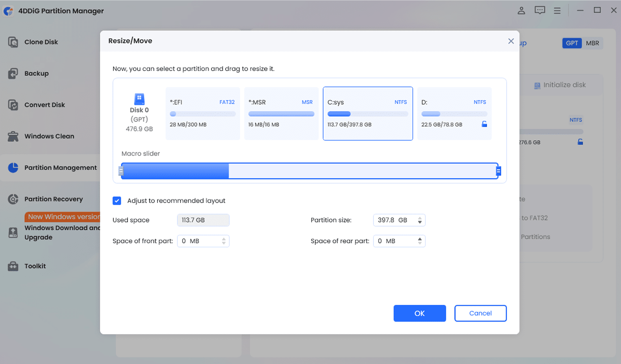Click the 16 MB/16 MB usage text
The width and height of the screenshot is (621, 364).
click(264, 124)
